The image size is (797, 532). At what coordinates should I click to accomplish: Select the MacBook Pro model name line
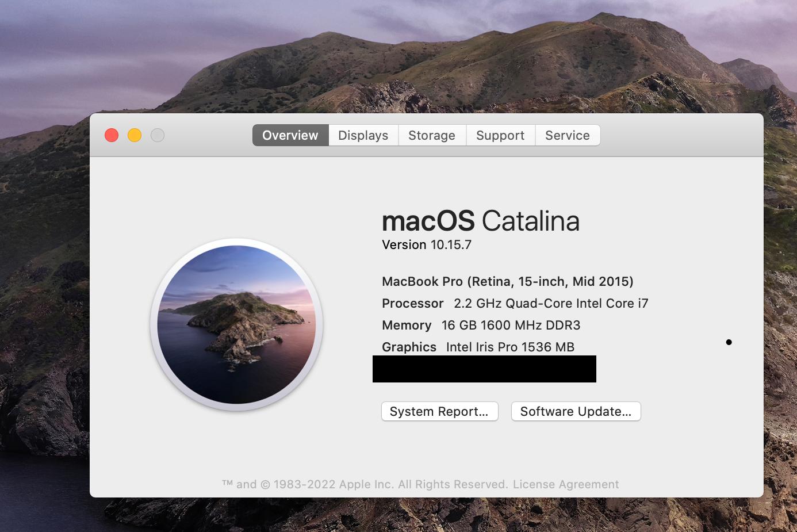coord(507,281)
